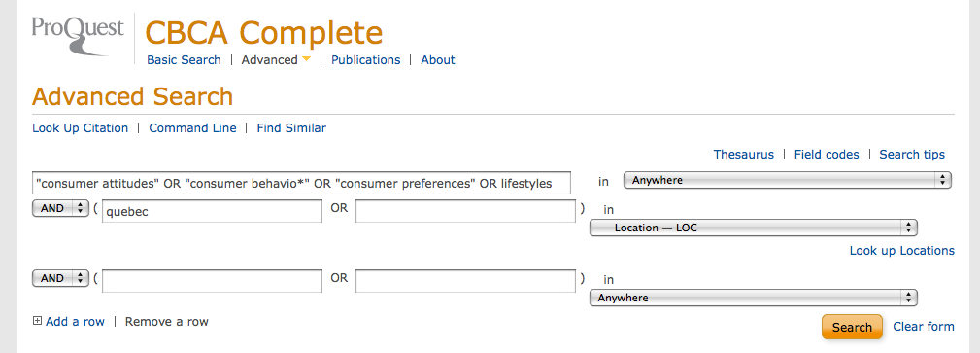Screen dimensions: 980x353
Task: Open the Thesaurus link
Action: [744, 154]
